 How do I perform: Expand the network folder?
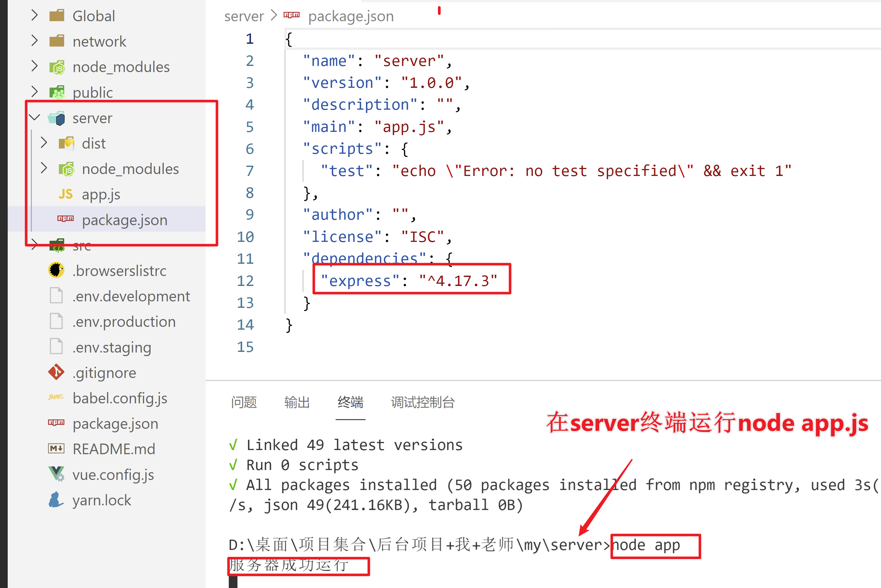[x=34, y=41]
